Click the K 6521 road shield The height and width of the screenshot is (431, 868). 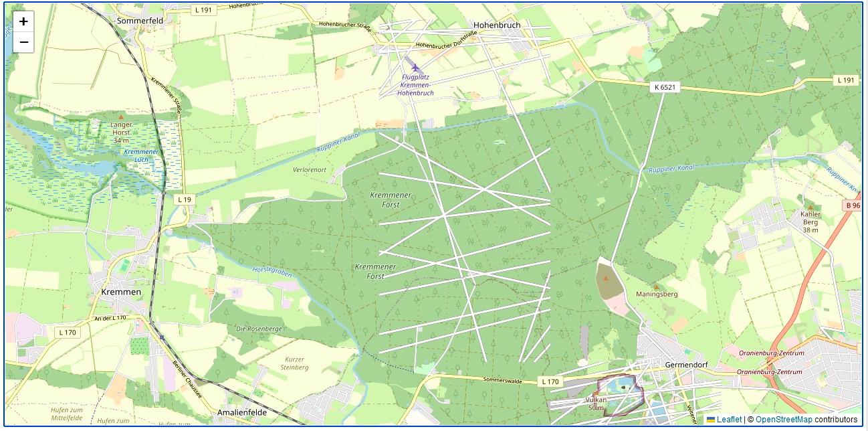point(665,87)
